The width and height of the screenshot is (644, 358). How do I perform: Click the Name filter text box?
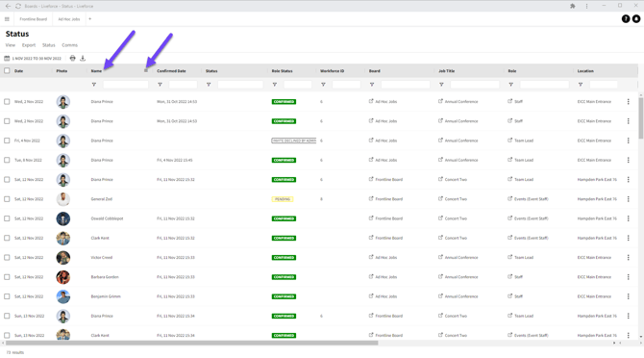[x=126, y=85]
